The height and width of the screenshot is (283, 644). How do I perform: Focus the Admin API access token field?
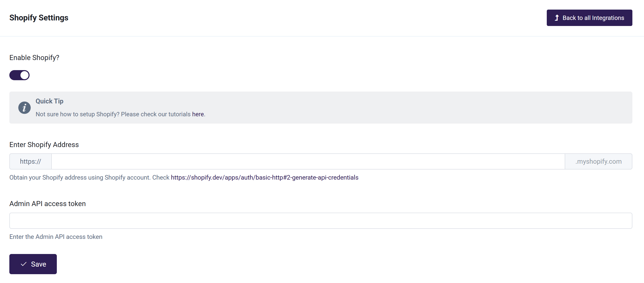click(x=320, y=221)
